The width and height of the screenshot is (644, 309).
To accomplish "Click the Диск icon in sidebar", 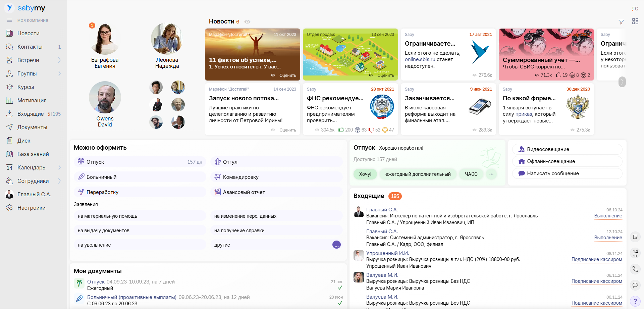I will pyautogui.click(x=9, y=141).
